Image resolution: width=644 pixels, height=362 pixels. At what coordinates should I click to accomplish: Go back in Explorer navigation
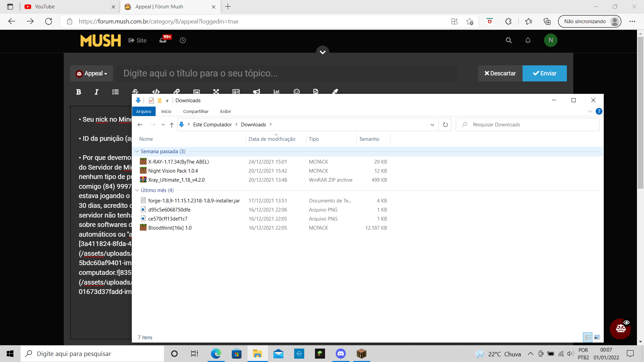pyautogui.click(x=140, y=125)
